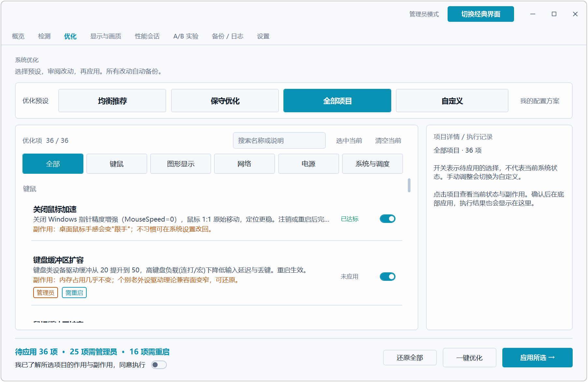This screenshot has height=382, width=588.
Task: Click the 未应用 status label
Action: pyautogui.click(x=350, y=277)
